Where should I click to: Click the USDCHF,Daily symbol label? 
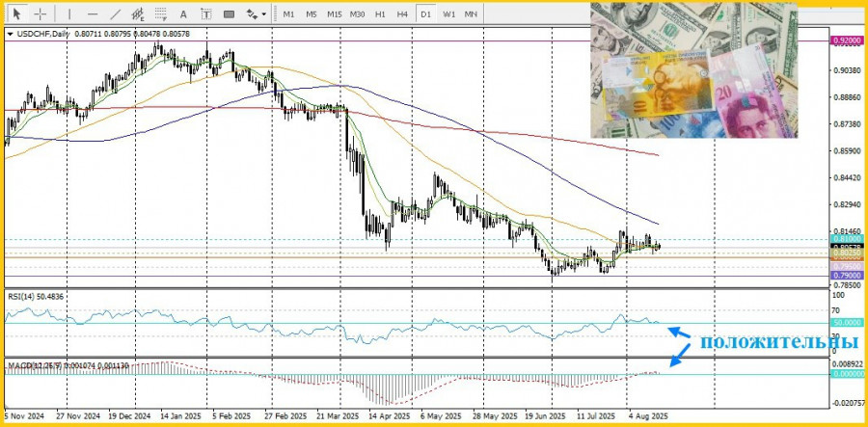43,34
